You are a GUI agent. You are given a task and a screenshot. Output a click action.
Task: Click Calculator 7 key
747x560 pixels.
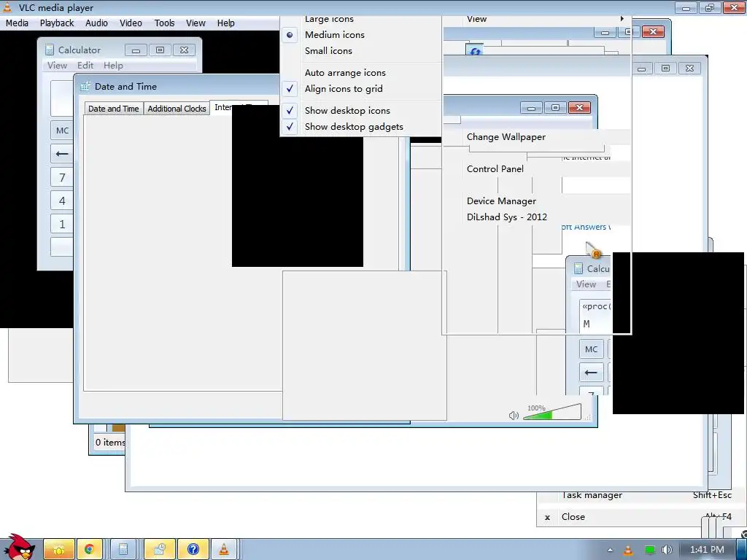[62, 177]
